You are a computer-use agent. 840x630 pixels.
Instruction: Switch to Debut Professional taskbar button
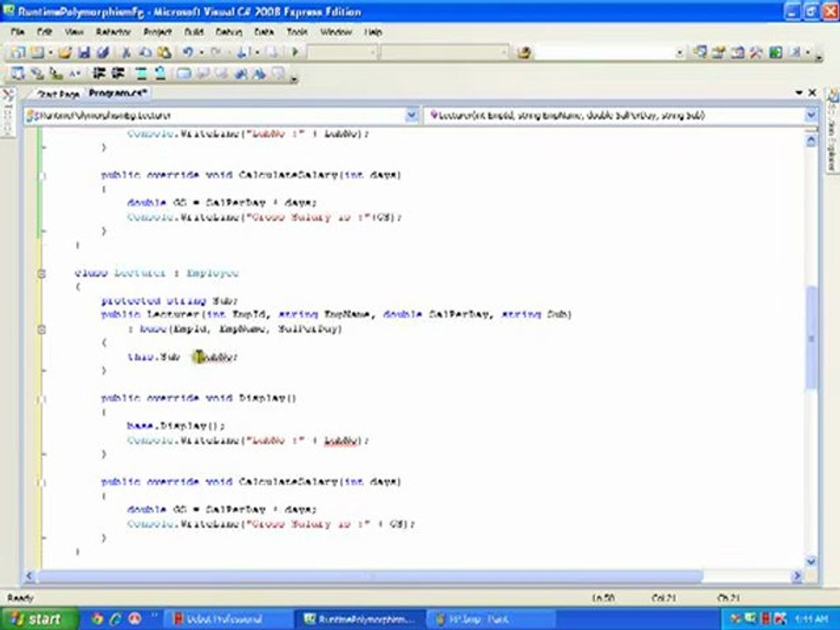227,619
